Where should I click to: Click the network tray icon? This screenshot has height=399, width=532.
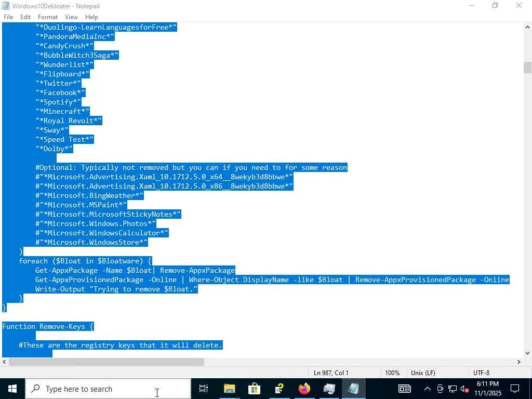(453, 389)
